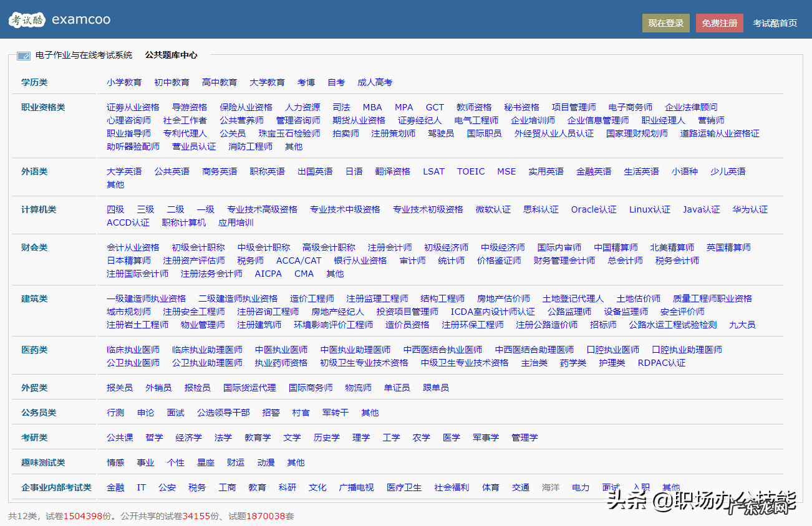Select 成人高考 under 学历类

pos(375,82)
